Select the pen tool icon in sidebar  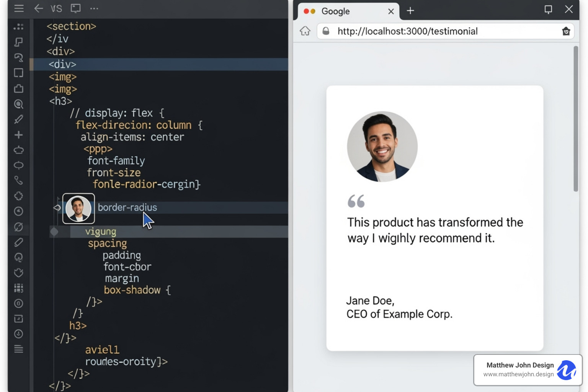coord(18,119)
